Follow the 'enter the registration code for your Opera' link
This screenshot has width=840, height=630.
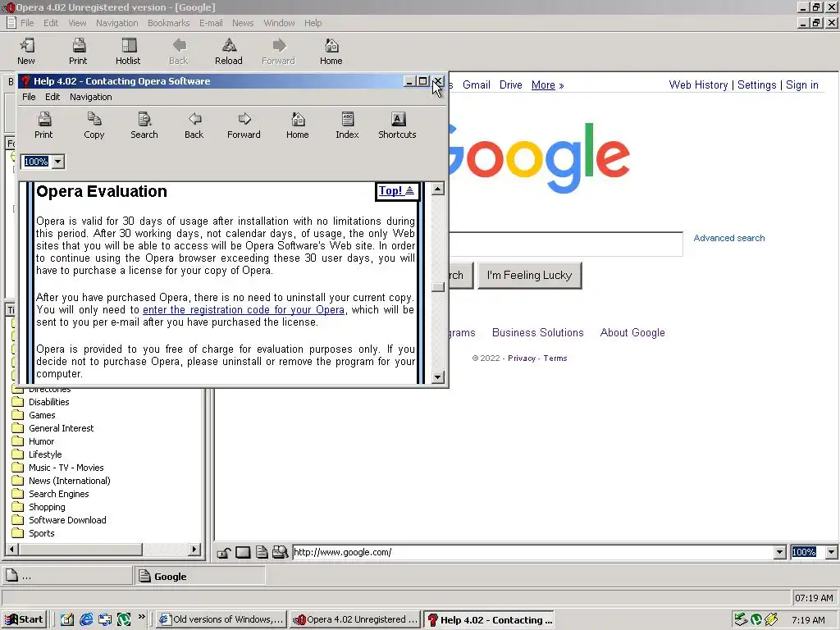243,310
